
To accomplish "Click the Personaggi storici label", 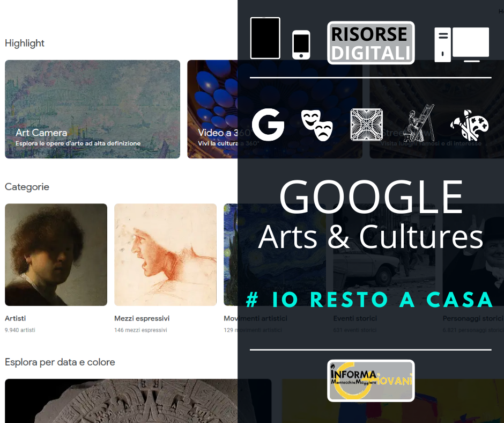I will tap(473, 318).
